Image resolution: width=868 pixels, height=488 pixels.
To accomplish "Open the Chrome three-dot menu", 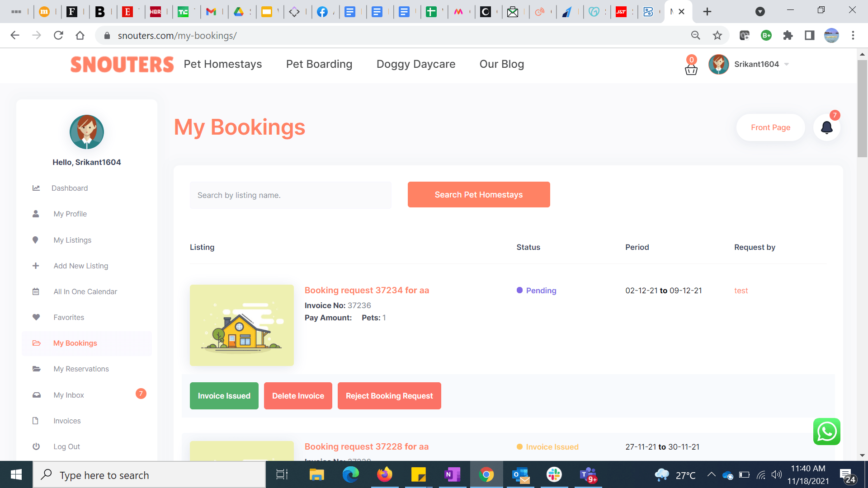I will click(x=853, y=35).
